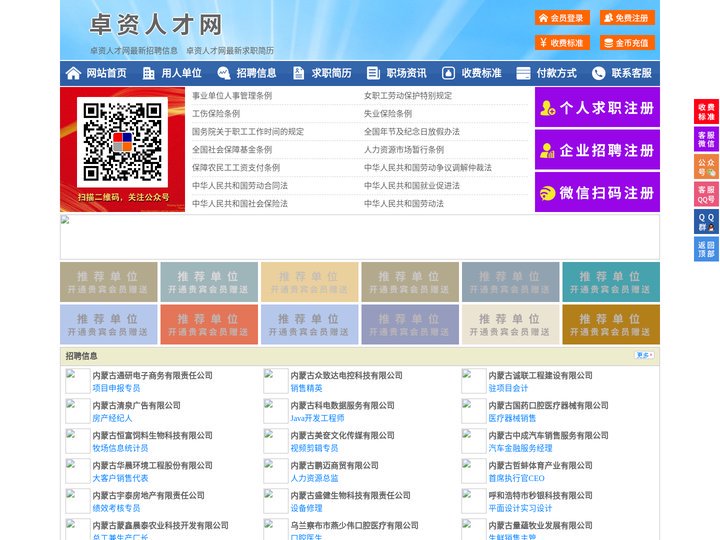Click the home icon beside 网站首页

click(x=73, y=73)
